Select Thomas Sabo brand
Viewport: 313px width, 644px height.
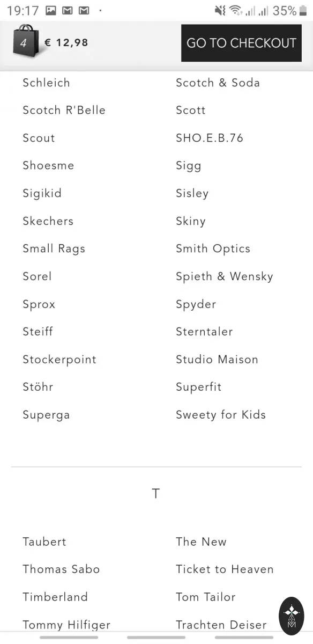tap(61, 569)
